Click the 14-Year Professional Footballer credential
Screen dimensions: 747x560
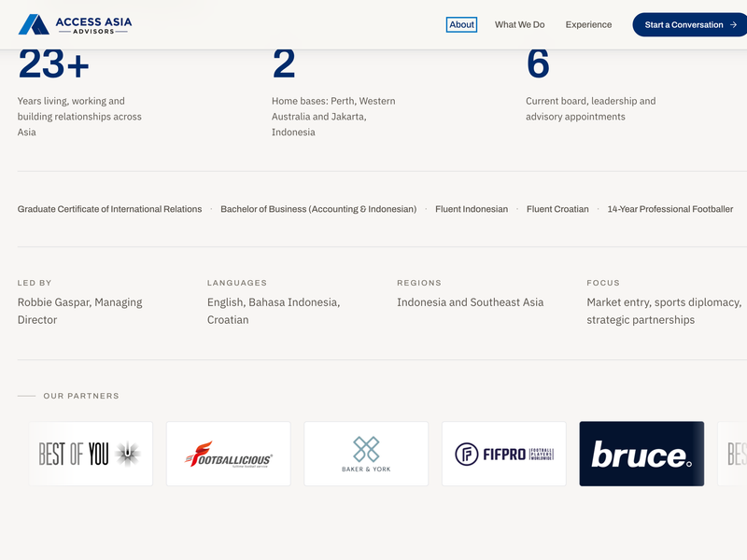(669, 209)
